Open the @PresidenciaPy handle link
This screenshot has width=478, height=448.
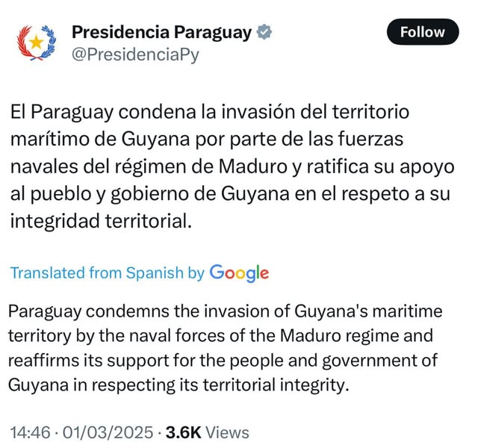[x=135, y=55]
